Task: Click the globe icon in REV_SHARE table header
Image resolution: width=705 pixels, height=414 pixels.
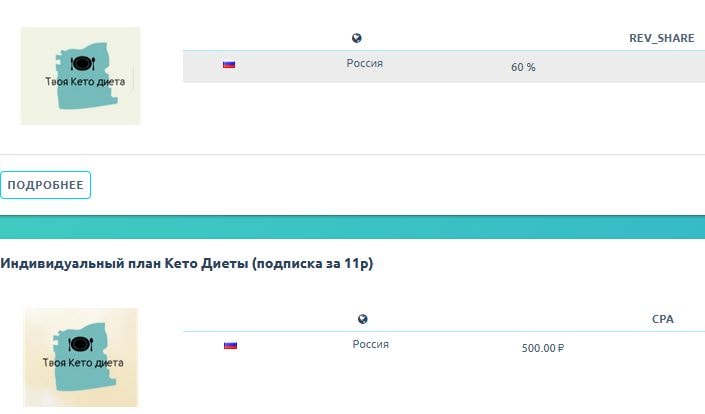Action: pos(357,38)
